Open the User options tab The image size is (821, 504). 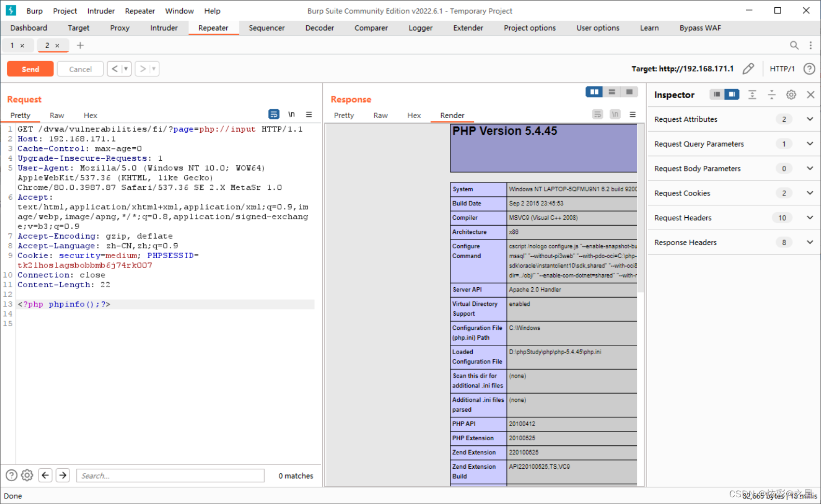pyautogui.click(x=598, y=28)
